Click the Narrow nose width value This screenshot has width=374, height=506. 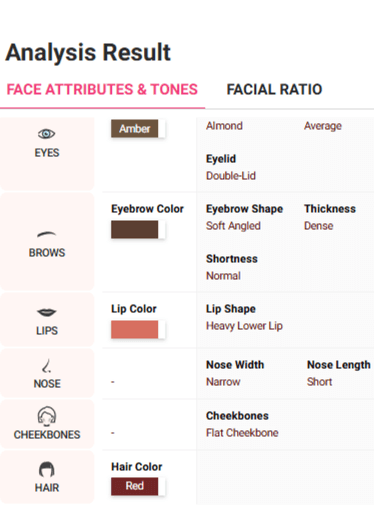coord(223,382)
